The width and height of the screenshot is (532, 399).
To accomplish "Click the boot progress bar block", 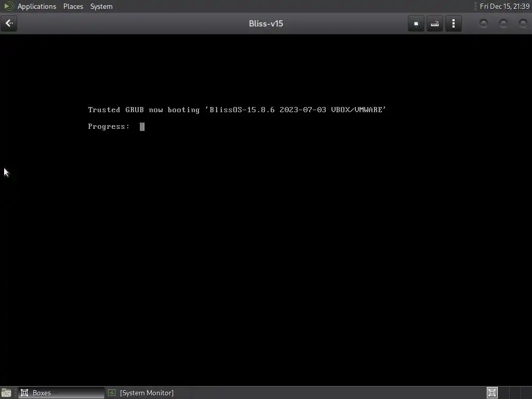I will [x=142, y=127].
